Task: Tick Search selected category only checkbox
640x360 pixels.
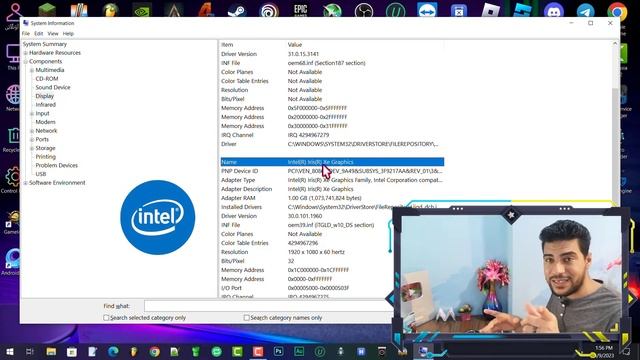Action: pyautogui.click(x=106, y=318)
